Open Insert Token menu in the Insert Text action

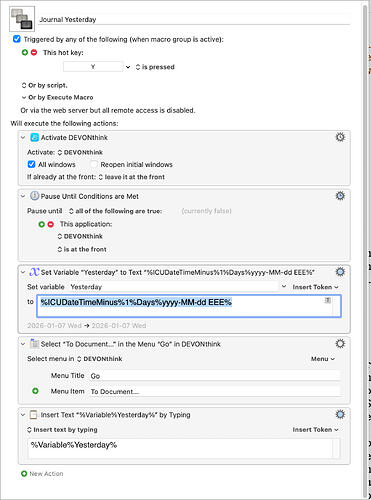click(x=315, y=430)
